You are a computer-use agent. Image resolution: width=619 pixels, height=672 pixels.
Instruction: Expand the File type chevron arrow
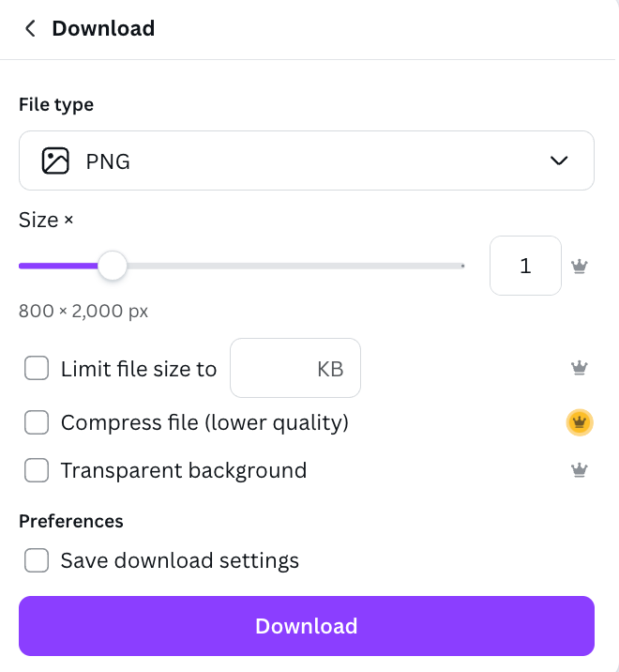click(559, 161)
